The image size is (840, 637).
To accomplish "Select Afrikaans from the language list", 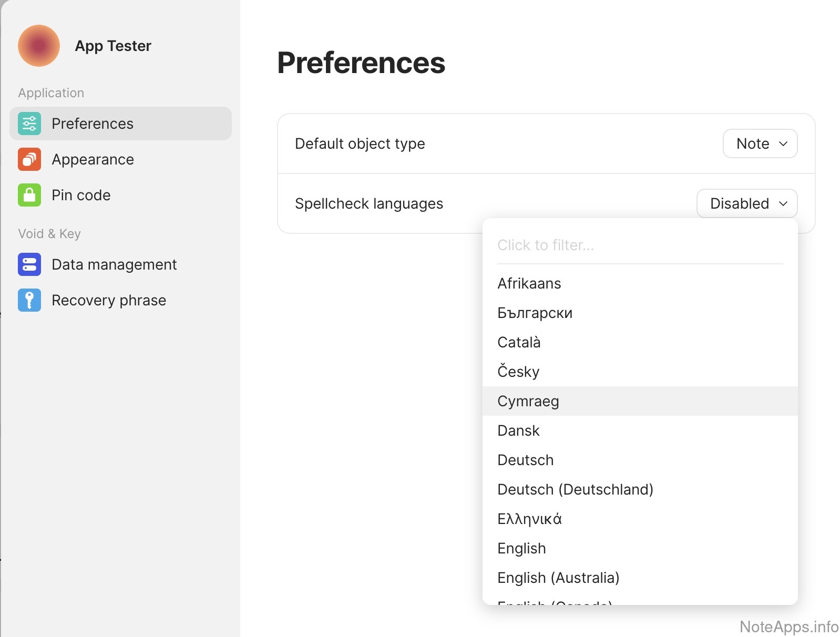I will [x=529, y=283].
